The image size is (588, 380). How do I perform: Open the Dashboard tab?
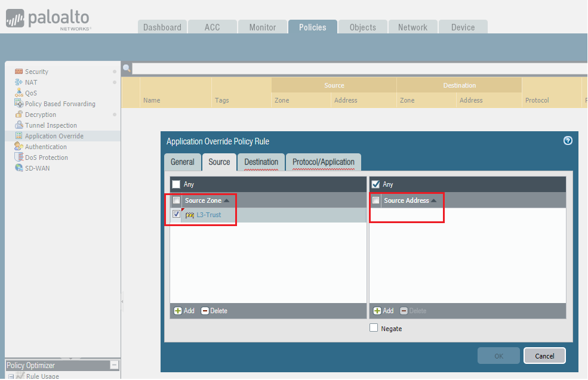point(162,27)
